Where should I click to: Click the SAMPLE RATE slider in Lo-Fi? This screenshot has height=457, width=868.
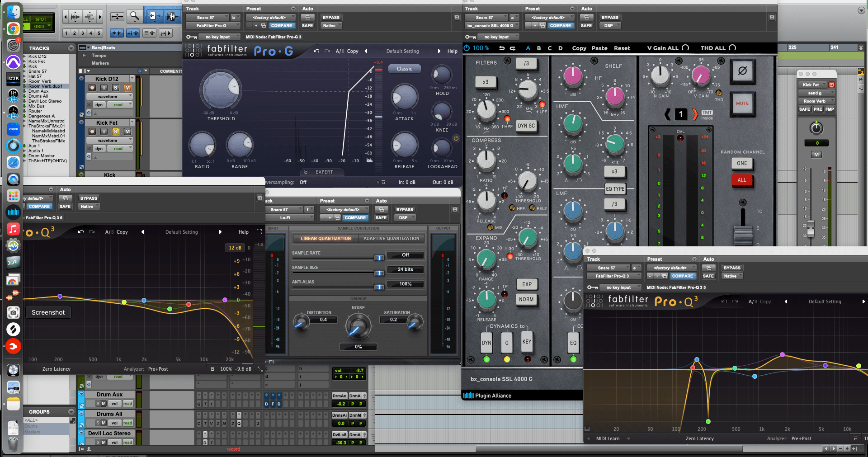pos(379,258)
